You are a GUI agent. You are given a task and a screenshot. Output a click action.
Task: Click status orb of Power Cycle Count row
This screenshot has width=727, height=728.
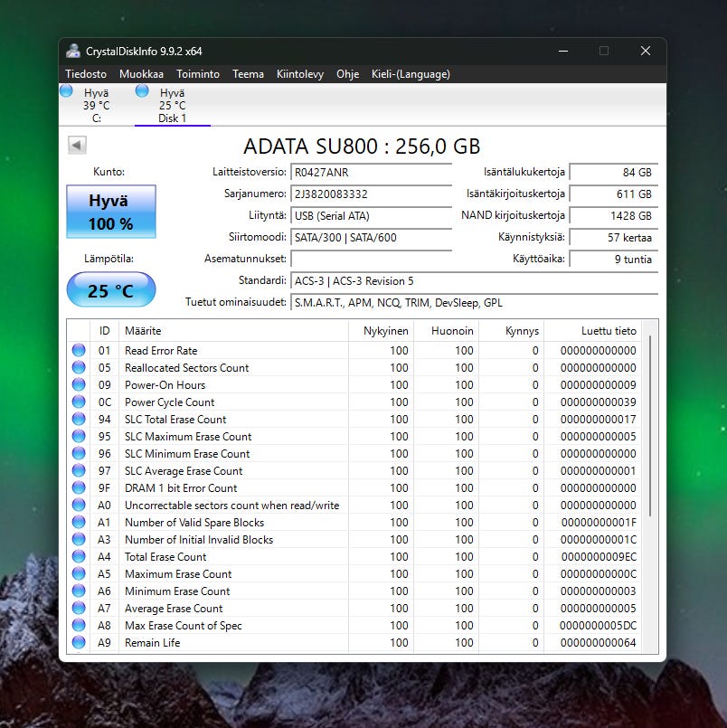point(79,402)
